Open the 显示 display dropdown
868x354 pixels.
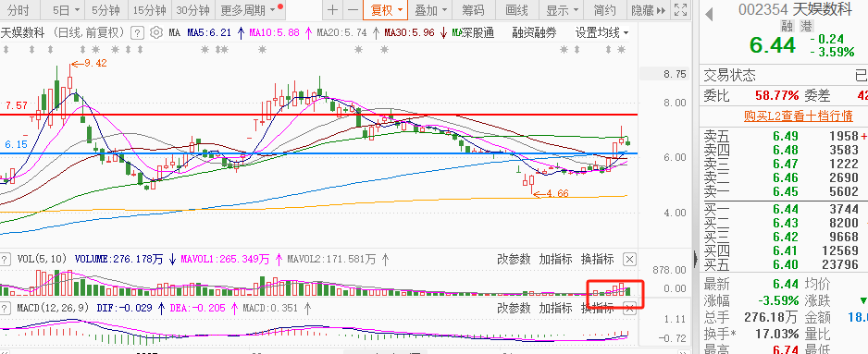(x=563, y=10)
